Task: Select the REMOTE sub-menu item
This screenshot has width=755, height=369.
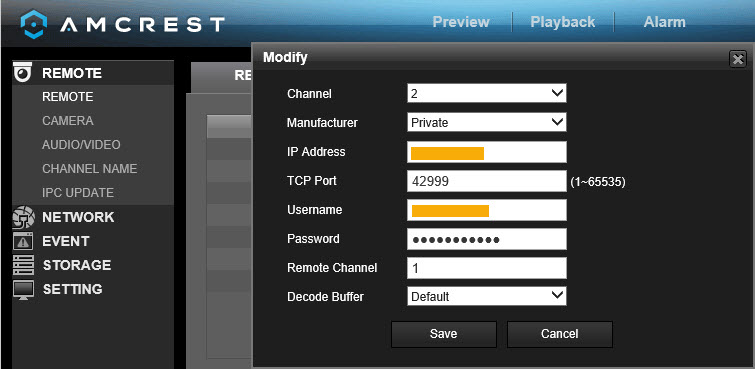Action: [68, 97]
